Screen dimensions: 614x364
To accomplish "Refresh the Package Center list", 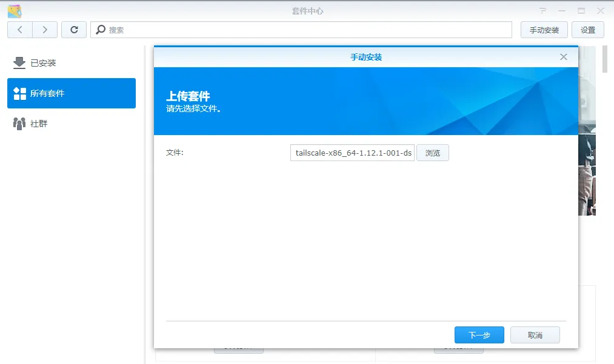I will pyautogui.click(x=74, y=30).
